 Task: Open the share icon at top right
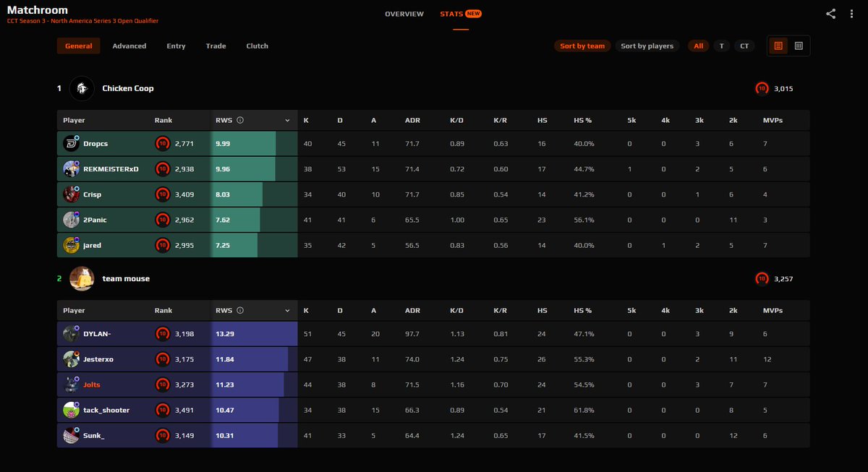tap(831, 14)
